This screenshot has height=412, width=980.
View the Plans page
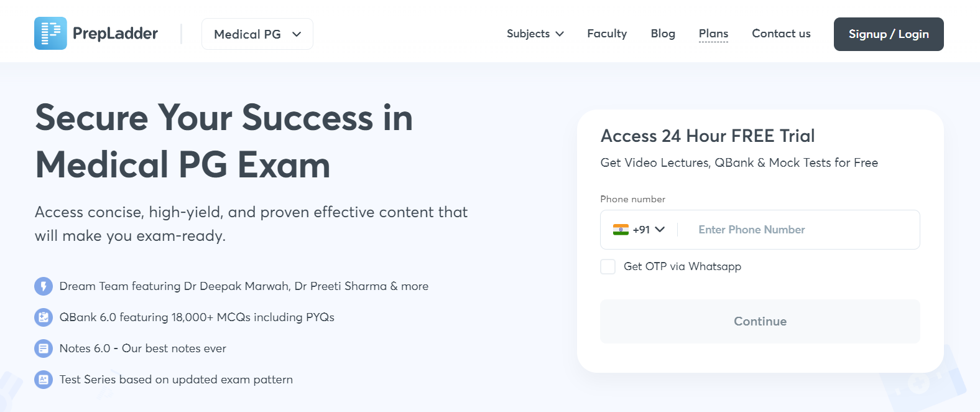click(713, 34)
